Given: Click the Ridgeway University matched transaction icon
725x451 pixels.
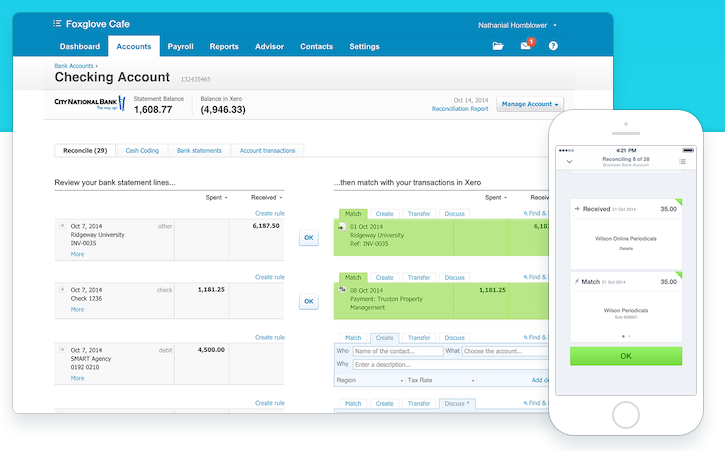Looking at the screenshot, I should (x=342, y=227).
